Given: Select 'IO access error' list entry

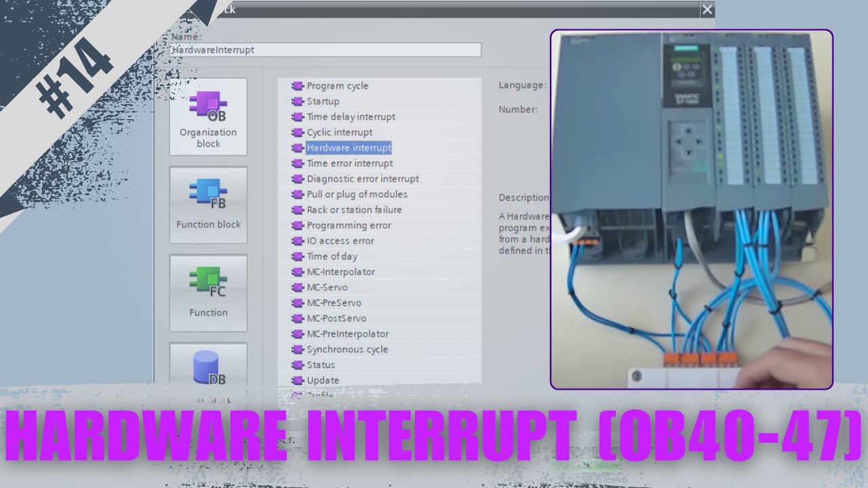Looking at the screenshot, I should (x=340, y=241).
